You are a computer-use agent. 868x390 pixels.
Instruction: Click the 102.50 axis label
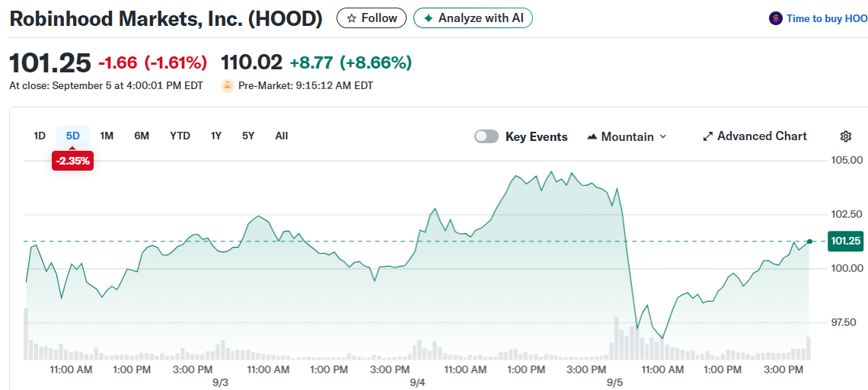(847, 214)
